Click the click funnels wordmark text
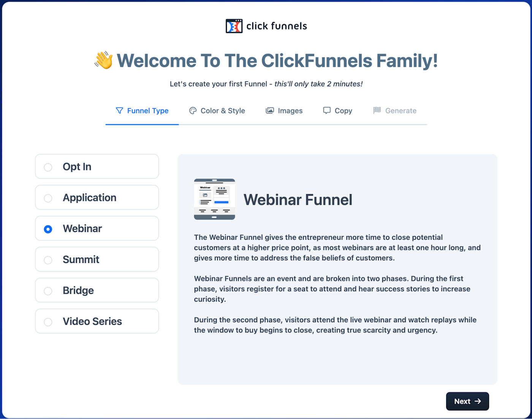Viewport: 532px width, 419px height. click(277, 26)
